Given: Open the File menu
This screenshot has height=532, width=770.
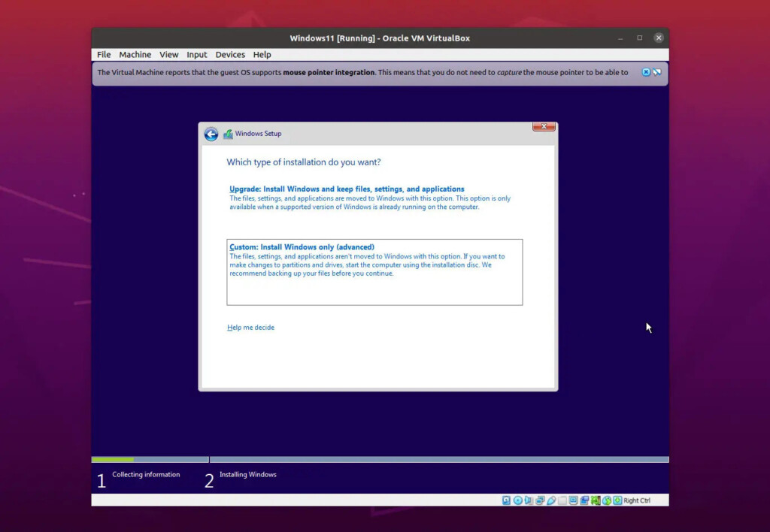Looking at the screenshot, I should point(104,55).
